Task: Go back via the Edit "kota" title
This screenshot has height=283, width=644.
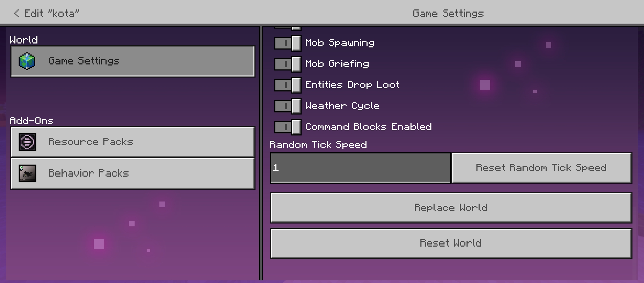Action: click(52, 13)
